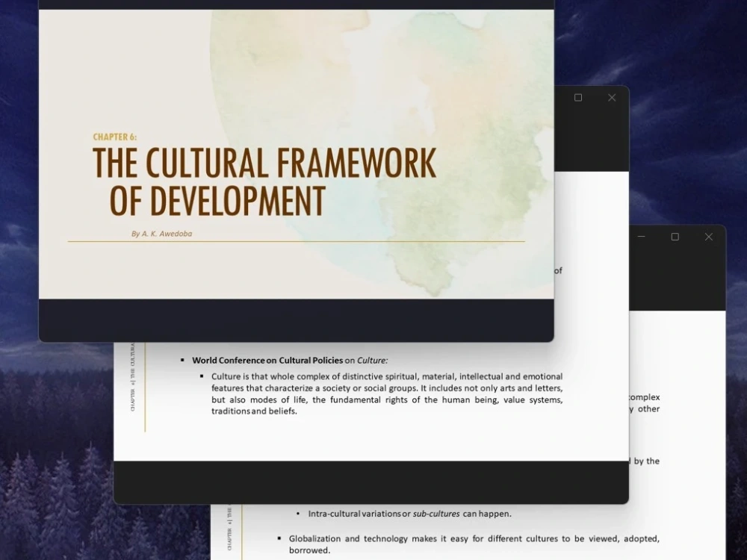Click the 'Chapter 6:' heading text
This screenshot has width=747, height=560.
(115, 137)
